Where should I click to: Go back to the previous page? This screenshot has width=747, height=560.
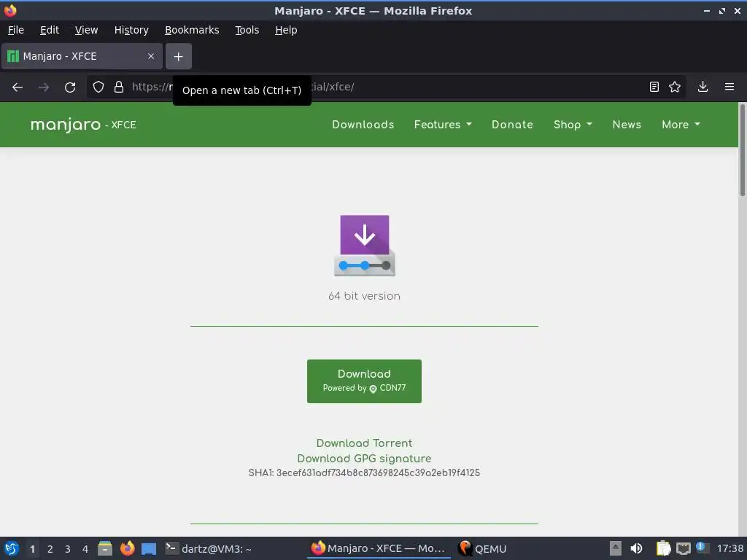tap(18, 87)
